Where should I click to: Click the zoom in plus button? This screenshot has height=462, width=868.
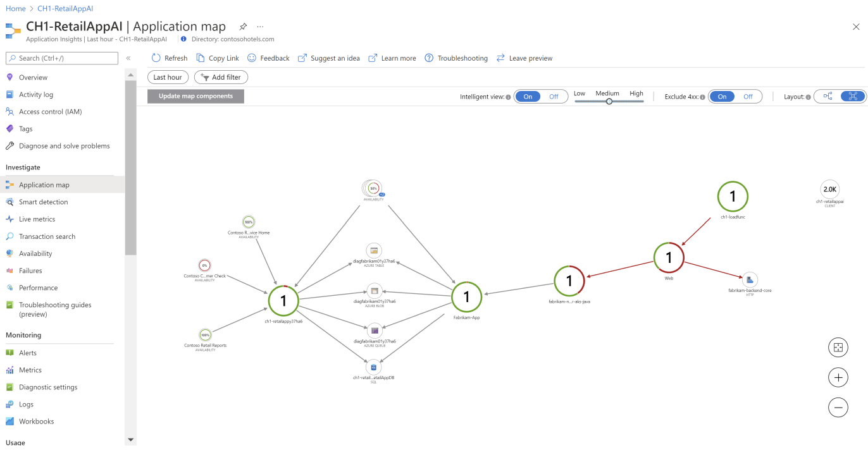tap(838, 378)
